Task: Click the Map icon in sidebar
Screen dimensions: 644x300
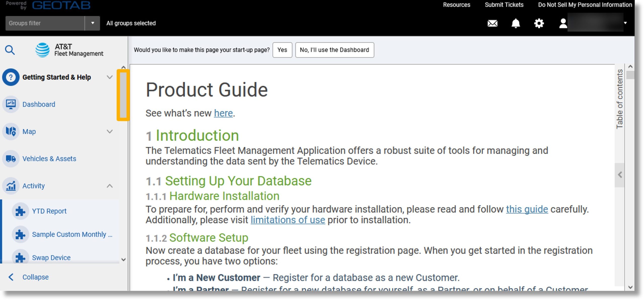Action: [x=11, y=131]
